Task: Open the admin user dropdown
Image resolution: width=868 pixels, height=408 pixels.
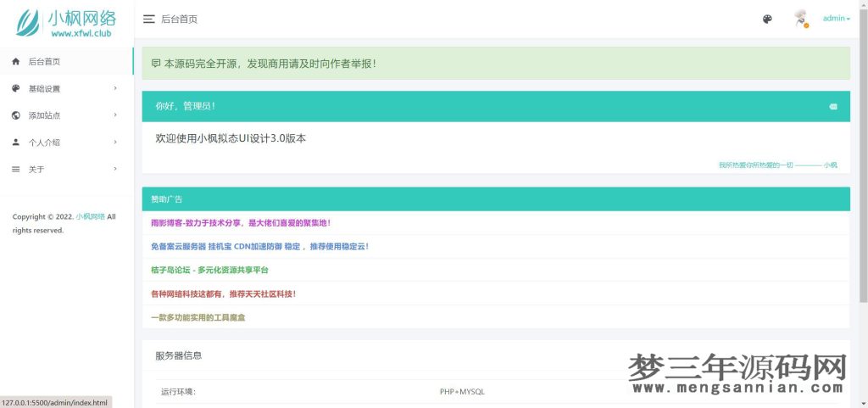Action: 836,19
